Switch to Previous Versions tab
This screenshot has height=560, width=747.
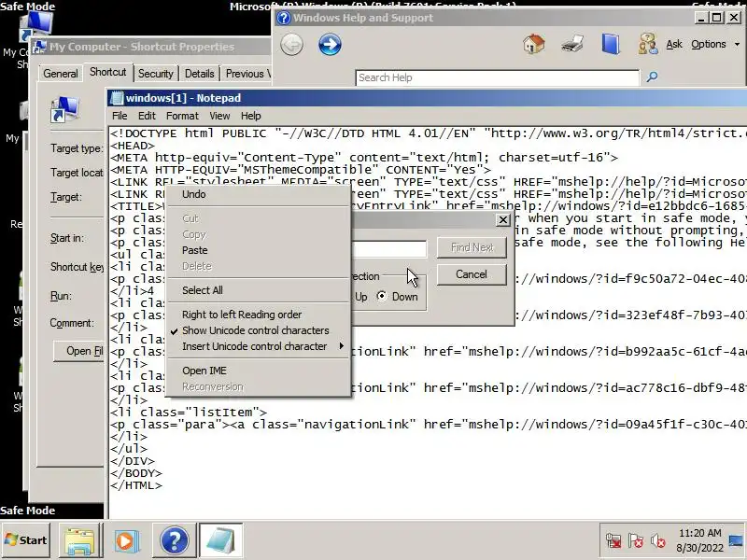click(x=247, y=74)
